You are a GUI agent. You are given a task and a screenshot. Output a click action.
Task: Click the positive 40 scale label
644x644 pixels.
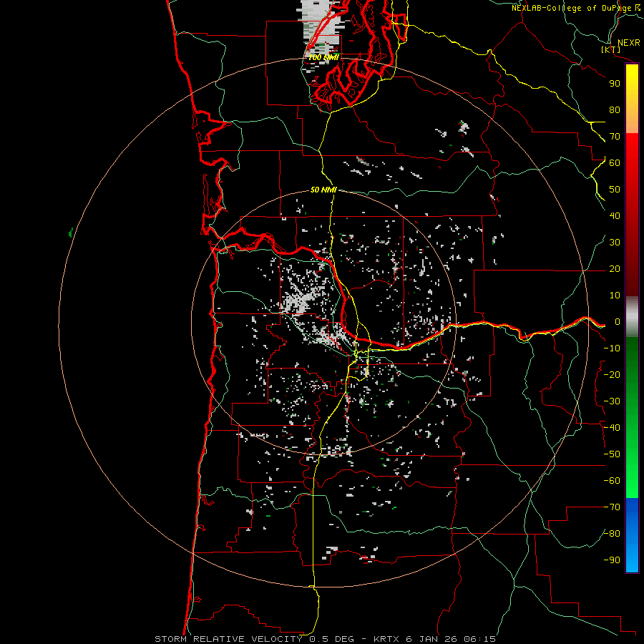(x=615, y=215)
